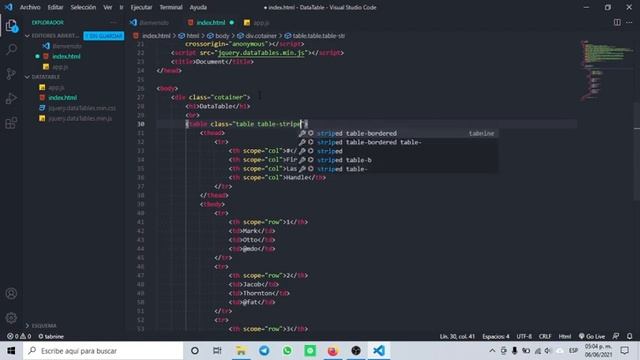Click the tabnine status bar item

tap(51, 336)
